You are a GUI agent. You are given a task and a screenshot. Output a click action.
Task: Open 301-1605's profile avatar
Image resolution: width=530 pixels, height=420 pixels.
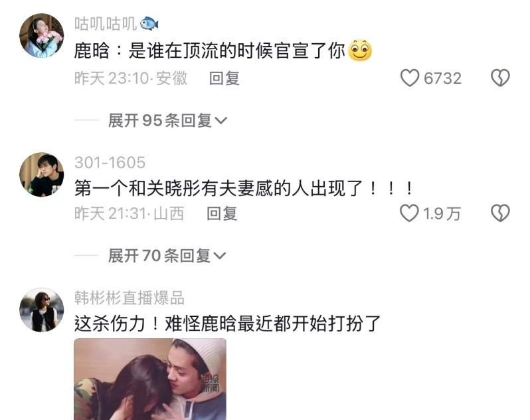pos(42,175)
